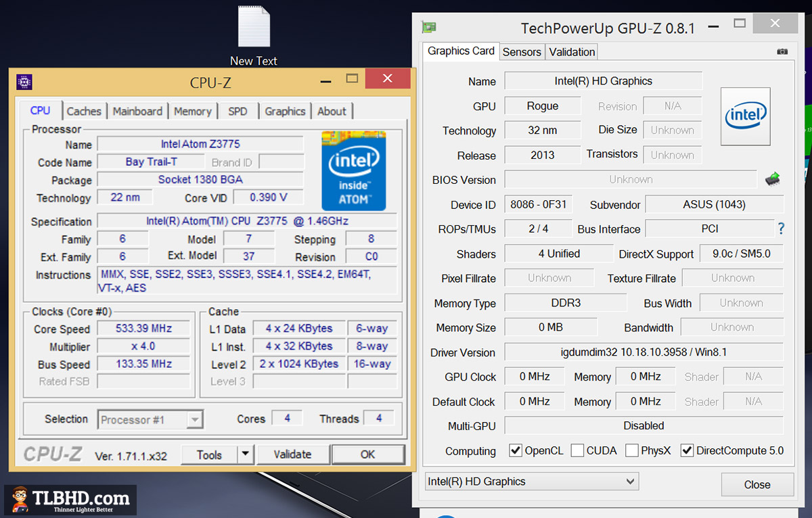Select the Graphics tab in CPU-Z
The width and height of the screenshot is (812, 518).
point(285,112)
